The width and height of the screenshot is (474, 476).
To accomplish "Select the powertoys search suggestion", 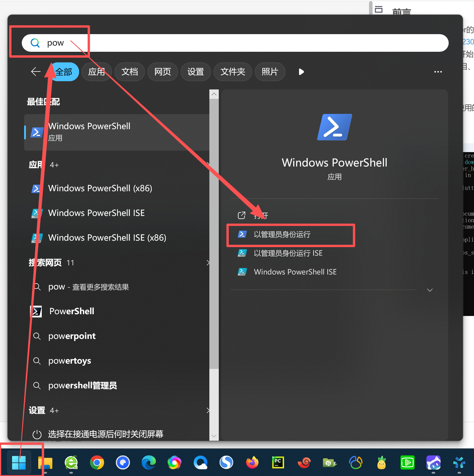I will pos(117,361).
